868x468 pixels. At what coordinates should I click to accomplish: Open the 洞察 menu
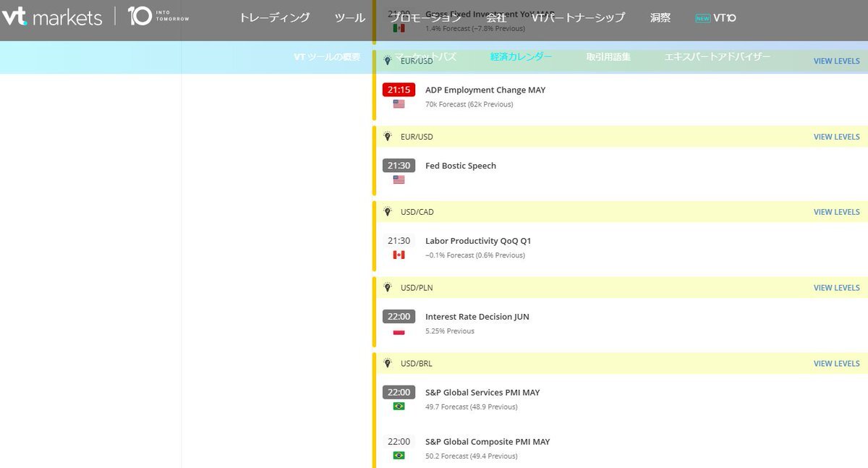click(x=660, y=17)
